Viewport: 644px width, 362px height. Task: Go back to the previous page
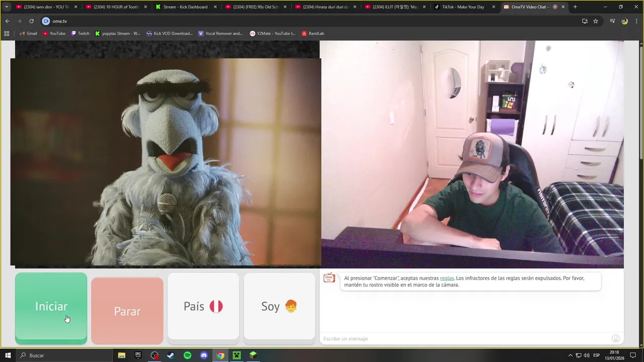pos(8,21)
